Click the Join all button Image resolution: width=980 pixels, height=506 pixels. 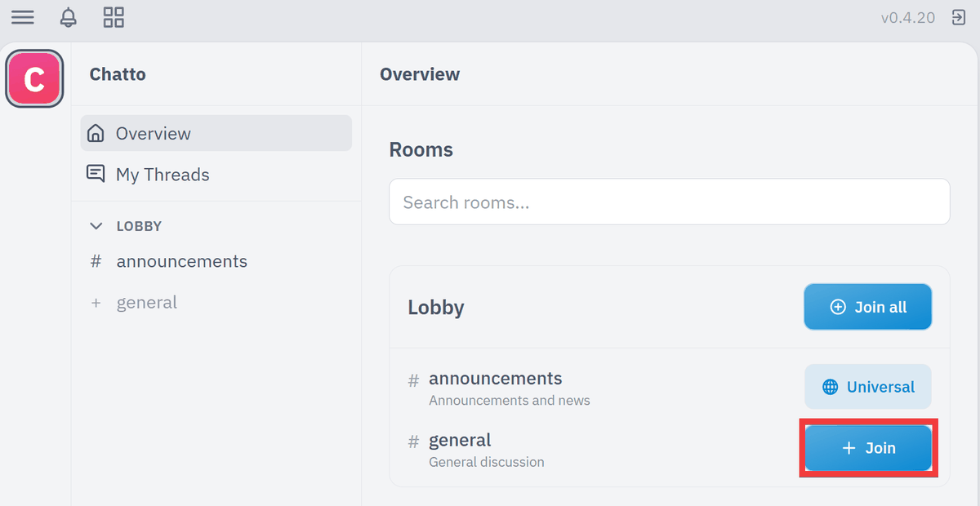tap(867, 307)
